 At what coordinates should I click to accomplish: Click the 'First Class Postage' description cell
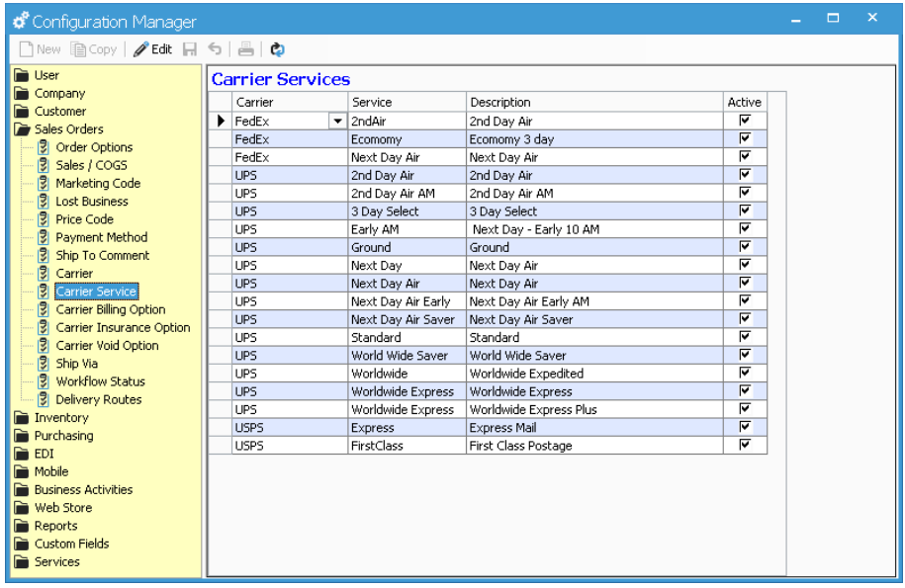594,446
